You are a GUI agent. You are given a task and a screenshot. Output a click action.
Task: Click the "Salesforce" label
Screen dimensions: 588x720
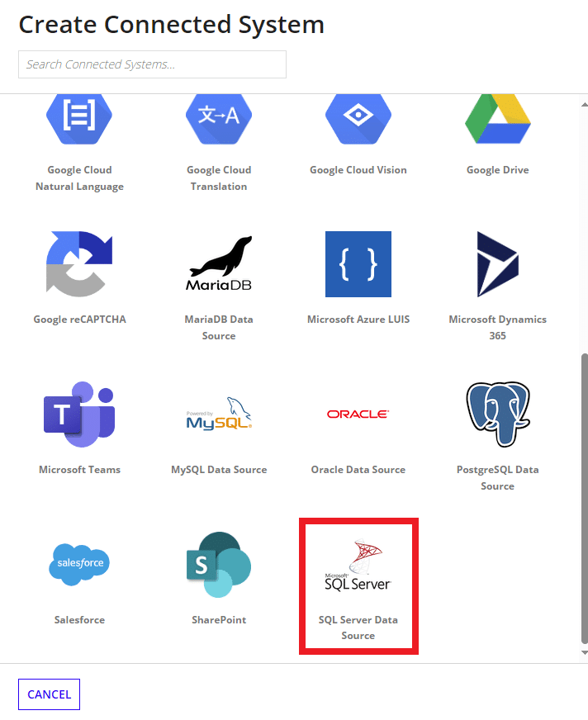point(79,619)
